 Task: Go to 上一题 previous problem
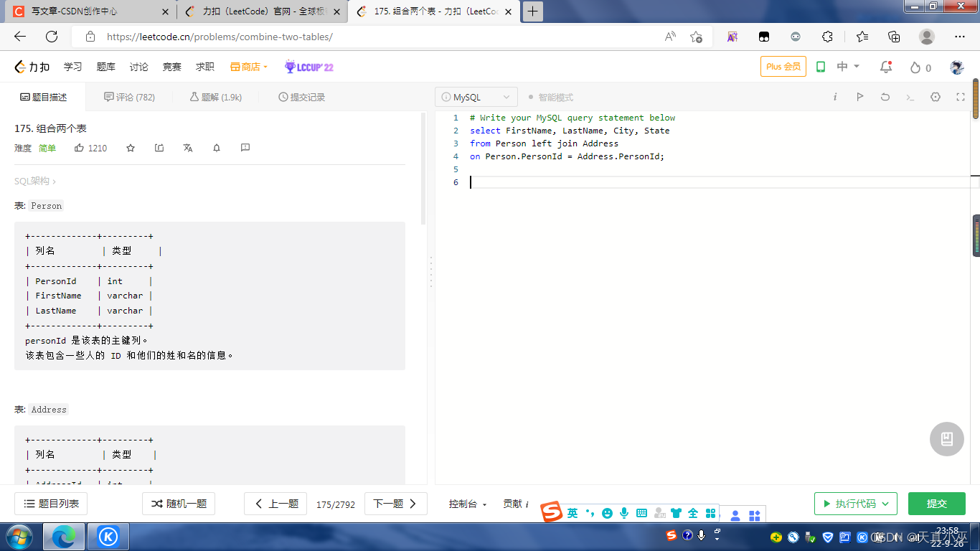click(275, 504)
